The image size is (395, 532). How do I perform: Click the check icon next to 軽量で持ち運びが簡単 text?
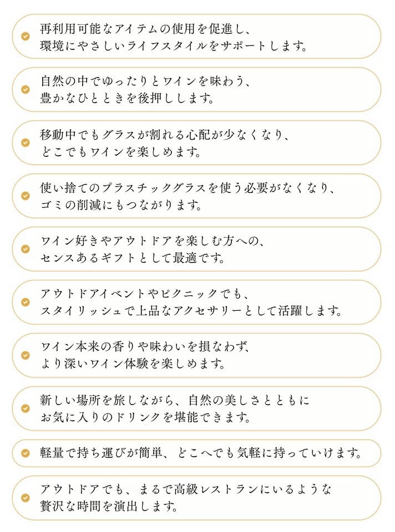click(x=26, y=453)
